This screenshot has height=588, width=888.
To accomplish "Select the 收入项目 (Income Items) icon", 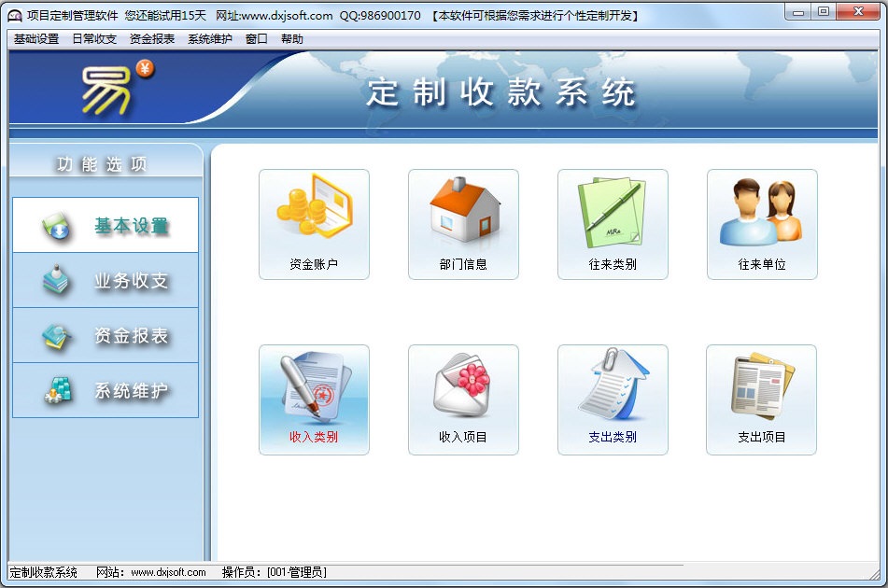I will coord(463,399).
